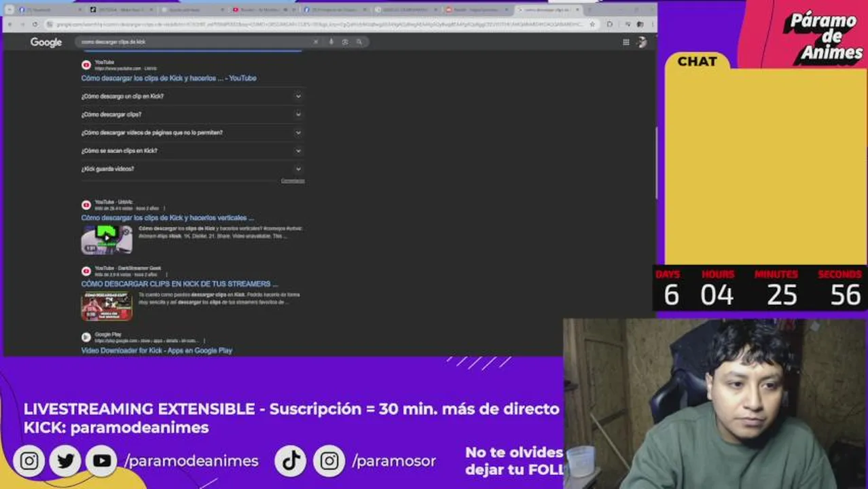868x489 pixels.
Task: Click the 'KICK: paramodeanimes' text
Action: coord(116,428)
